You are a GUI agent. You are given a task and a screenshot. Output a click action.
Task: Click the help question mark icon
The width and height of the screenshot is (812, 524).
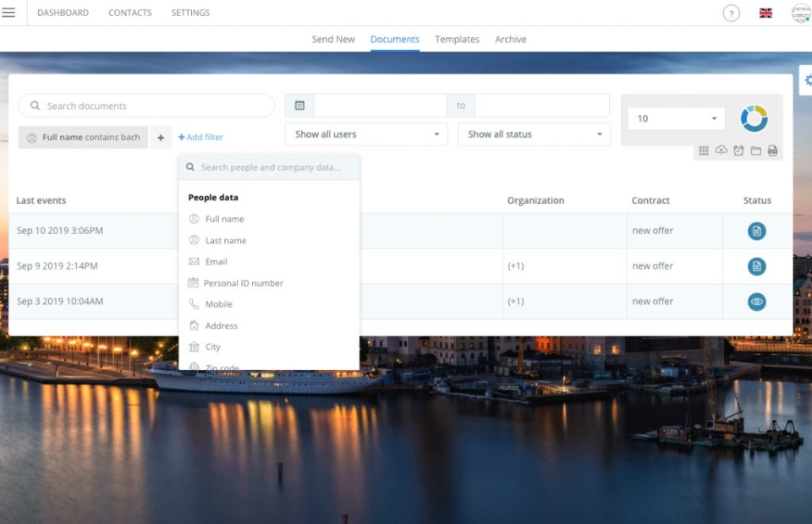(731, 13)
